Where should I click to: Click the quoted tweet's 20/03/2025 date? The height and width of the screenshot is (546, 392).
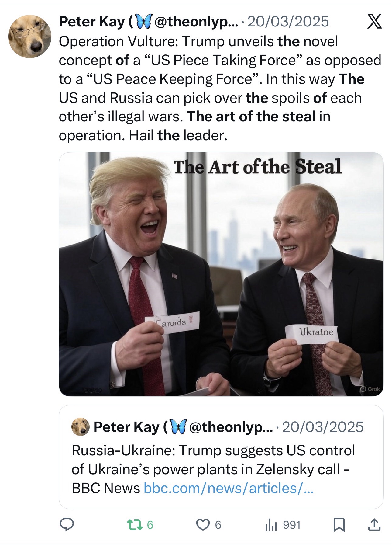(323, 427)
